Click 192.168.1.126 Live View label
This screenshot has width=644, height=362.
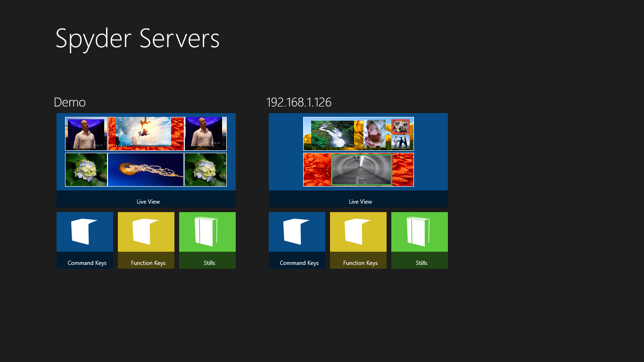[360, 202]
